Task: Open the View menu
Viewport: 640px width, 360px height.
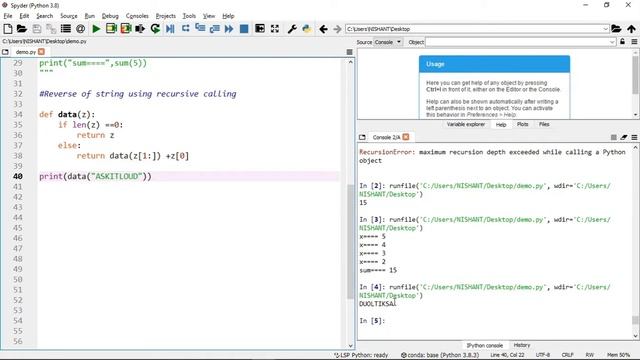Action: click(209, 16)
